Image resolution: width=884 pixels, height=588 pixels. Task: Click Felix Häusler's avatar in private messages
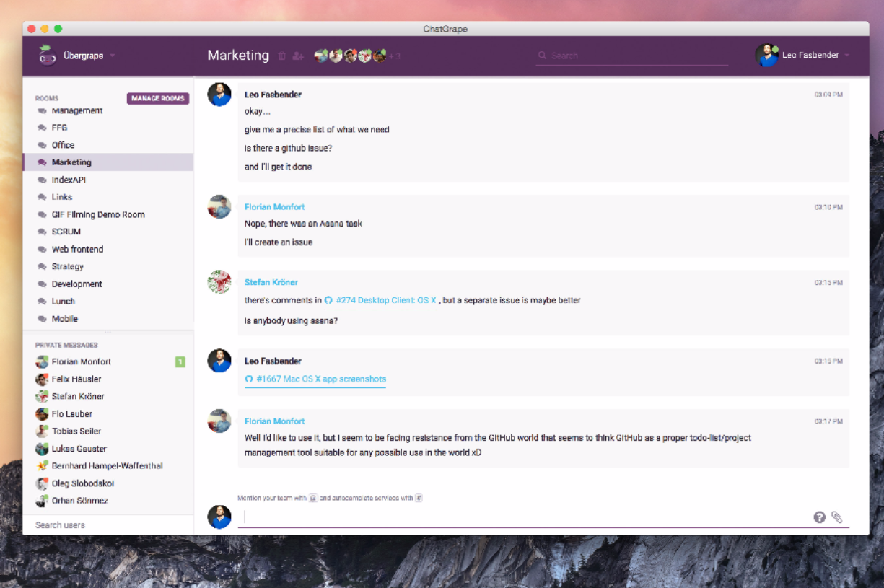tap(42, 379)
